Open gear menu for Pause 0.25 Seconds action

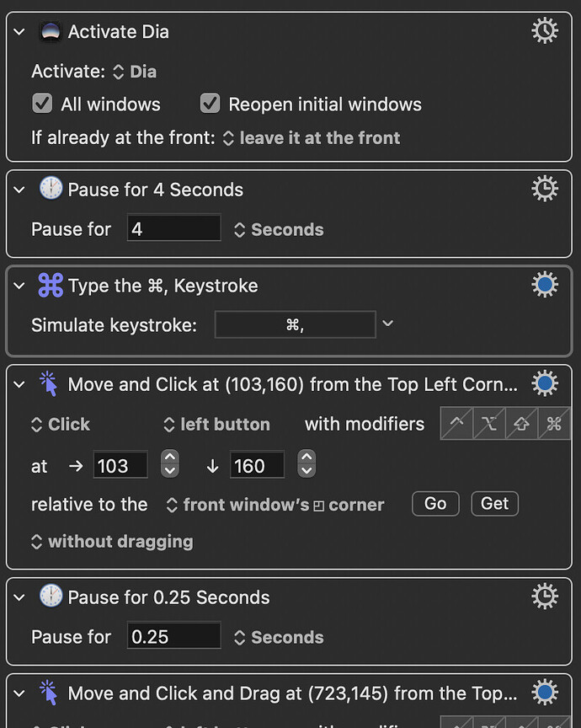point(545,597)
